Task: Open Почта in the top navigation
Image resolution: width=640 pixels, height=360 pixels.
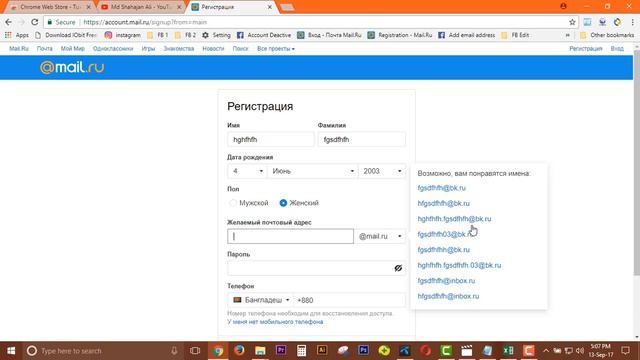Action: 44,49
